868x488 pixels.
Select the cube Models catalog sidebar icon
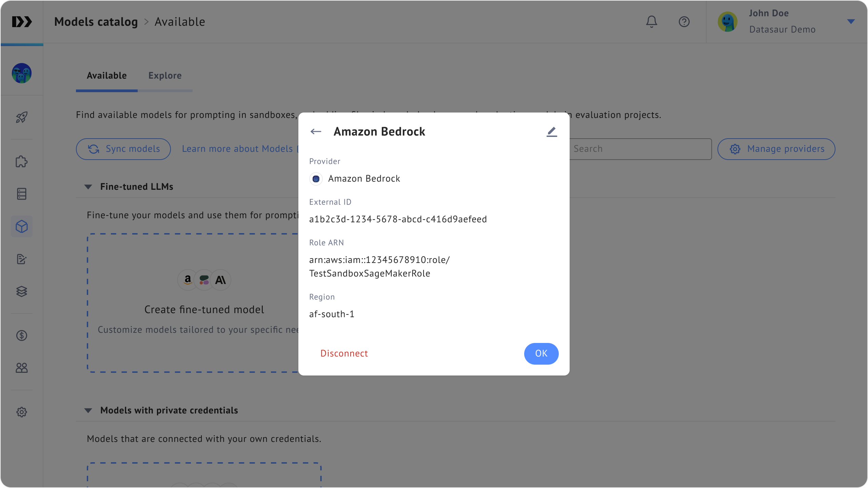click(x=22, y=226)
